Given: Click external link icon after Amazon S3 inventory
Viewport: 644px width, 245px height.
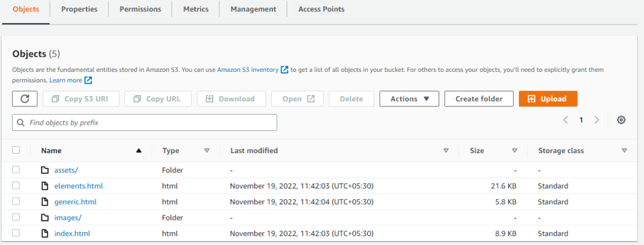Looking at the screenshot, I should [x=284, y=69].
